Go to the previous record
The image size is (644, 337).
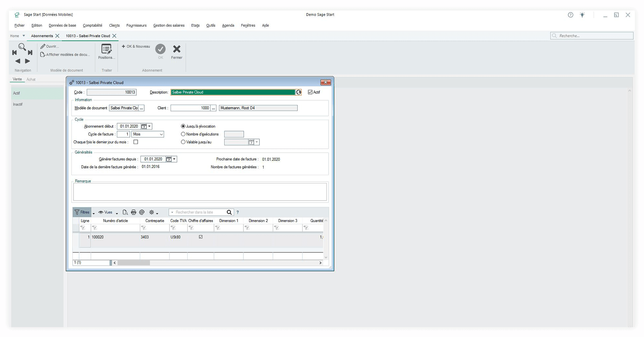pos(17,61)
